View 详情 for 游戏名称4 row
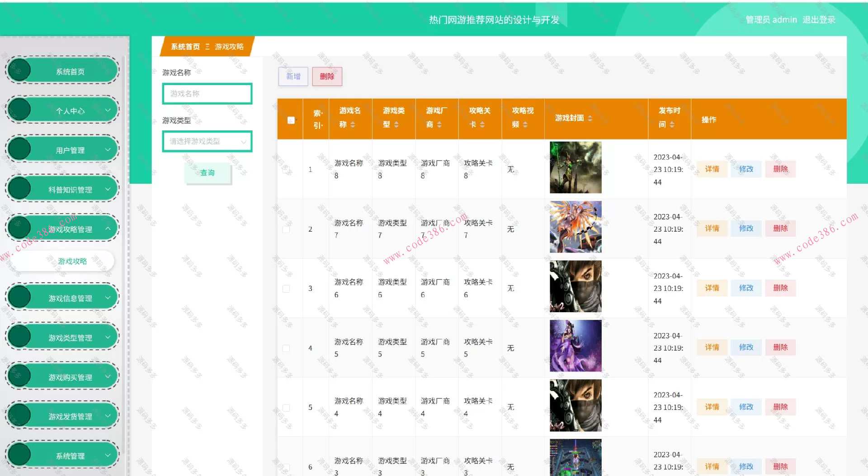The height and width of the screenshot is (476, 868). point(712,407)
